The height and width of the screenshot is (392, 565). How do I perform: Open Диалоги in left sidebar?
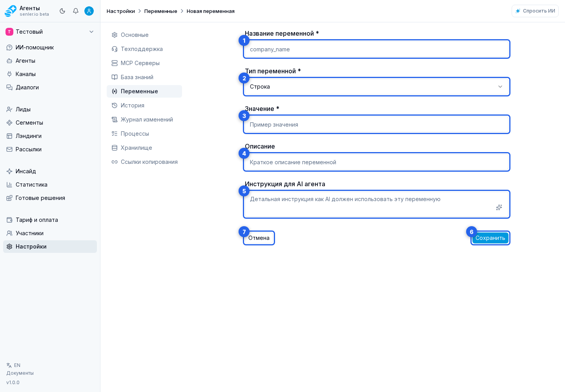50,87
